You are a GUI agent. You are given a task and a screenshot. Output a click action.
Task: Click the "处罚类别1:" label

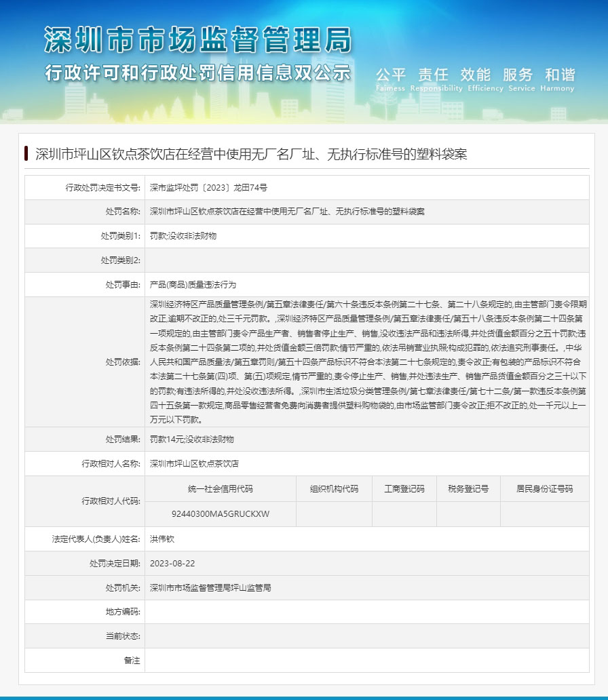point(121,236)
